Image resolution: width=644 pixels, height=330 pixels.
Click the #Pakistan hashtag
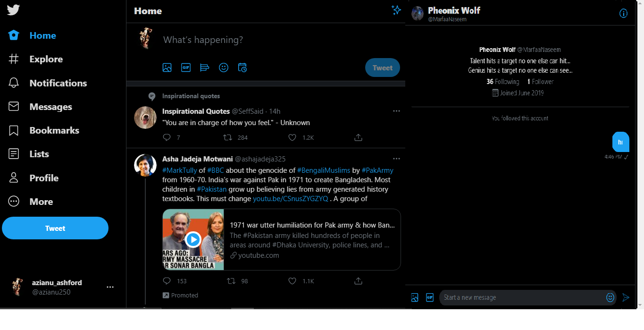click(211, 189)
